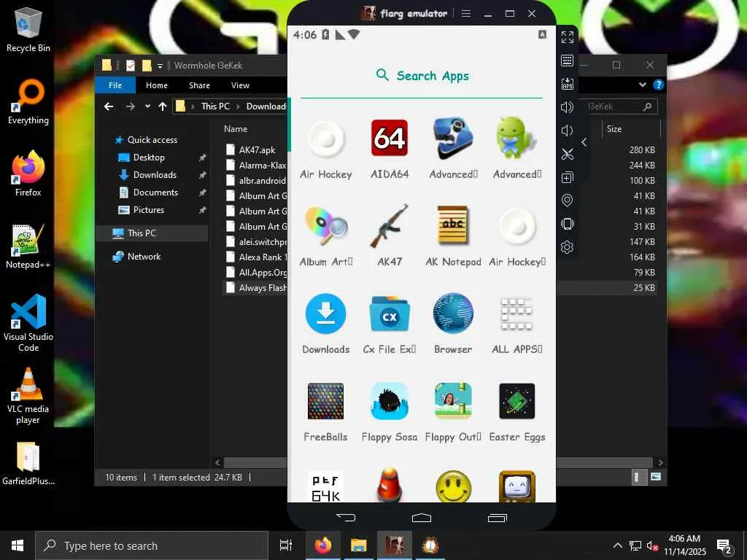Click the scissors screenshot icon in the emulator sidebar
Screen dimensions: 747x560
(x=567, y=154)
